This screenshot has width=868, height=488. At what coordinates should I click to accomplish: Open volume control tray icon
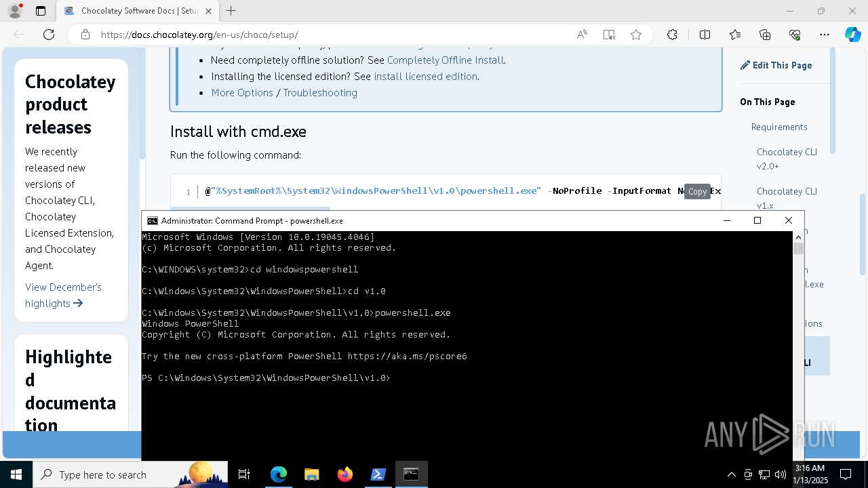pyautogui.click(x=781, y=474)
